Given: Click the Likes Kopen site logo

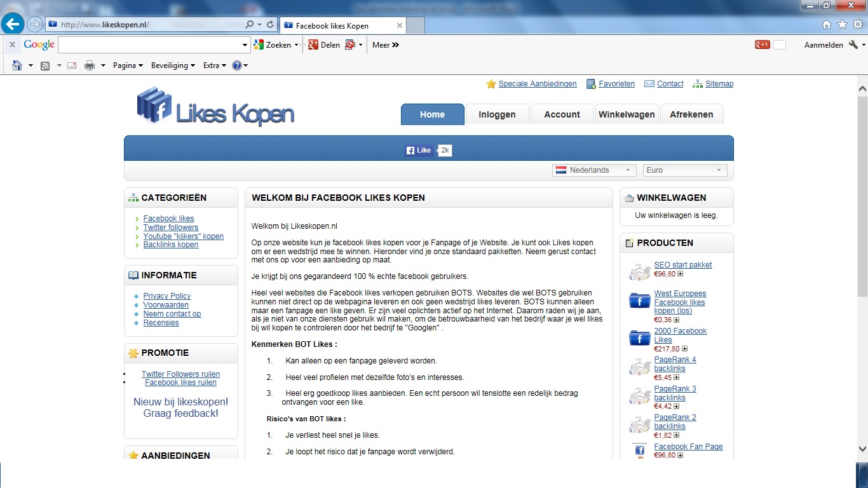Looking at the screenshot, I should point(215,107).
